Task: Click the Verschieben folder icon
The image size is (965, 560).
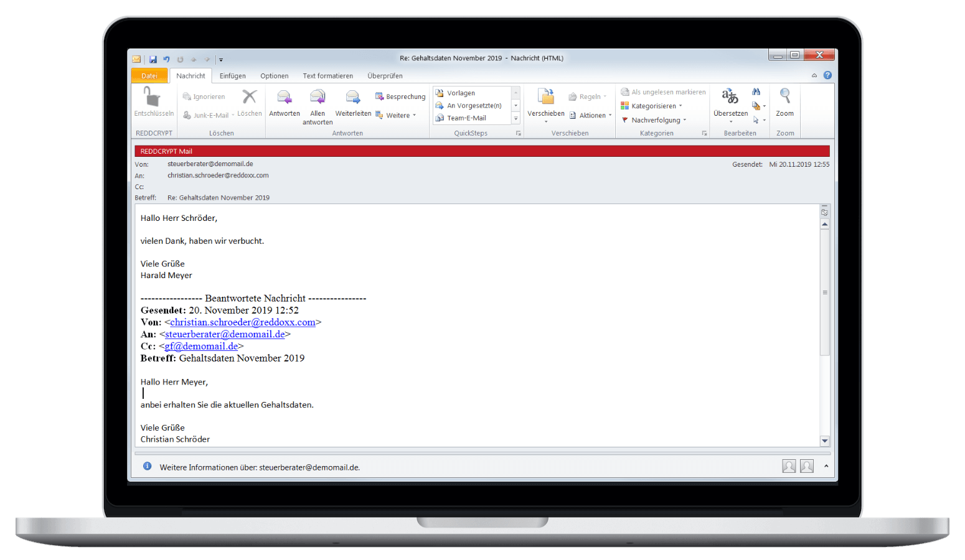Action: pyautogui.click(x=546, y=97)
